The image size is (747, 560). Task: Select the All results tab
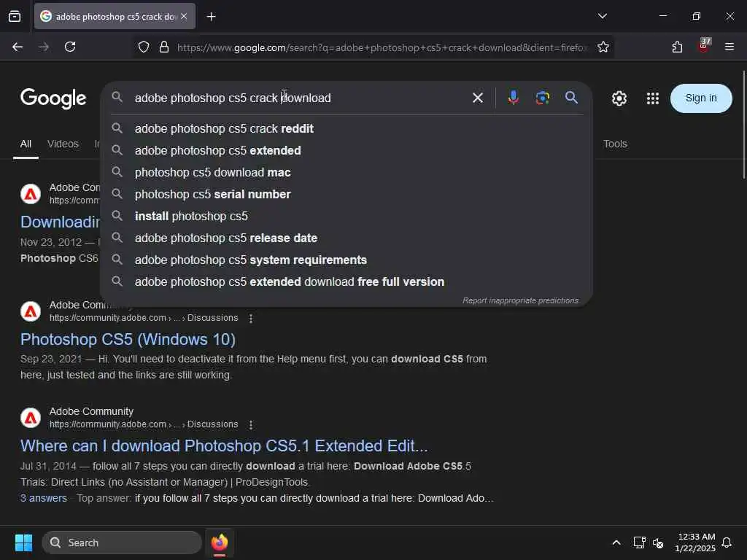click(x=26, y=144)
